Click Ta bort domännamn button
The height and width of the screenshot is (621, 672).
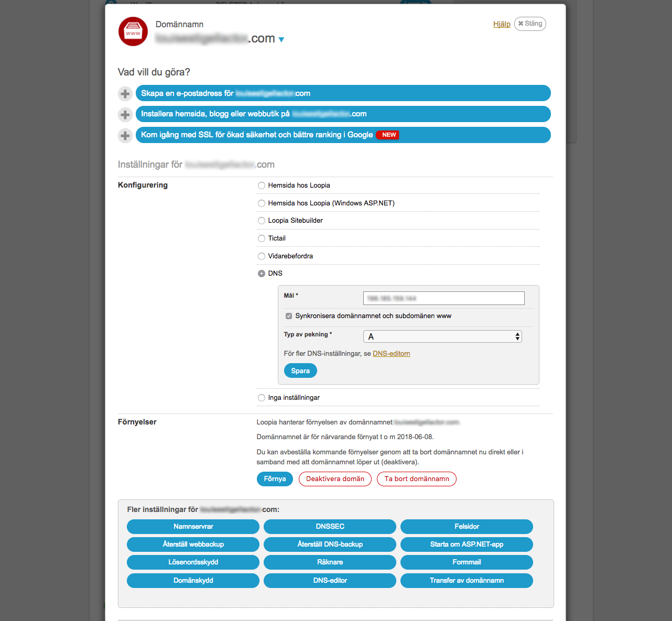pos(417,479)
